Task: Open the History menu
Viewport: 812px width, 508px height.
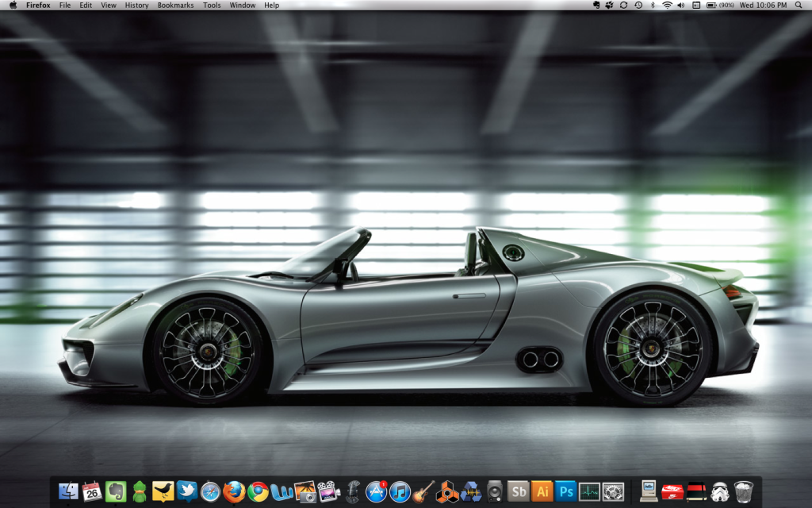Action: 136,5
